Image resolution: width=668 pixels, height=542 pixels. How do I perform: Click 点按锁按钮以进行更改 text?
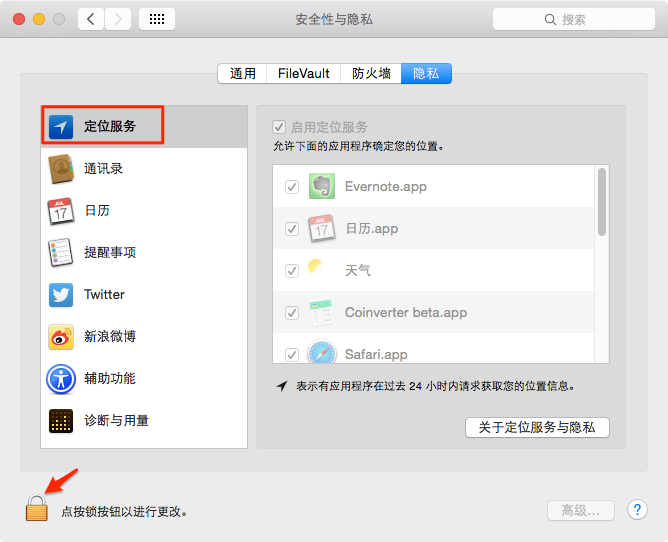(124, 511)
